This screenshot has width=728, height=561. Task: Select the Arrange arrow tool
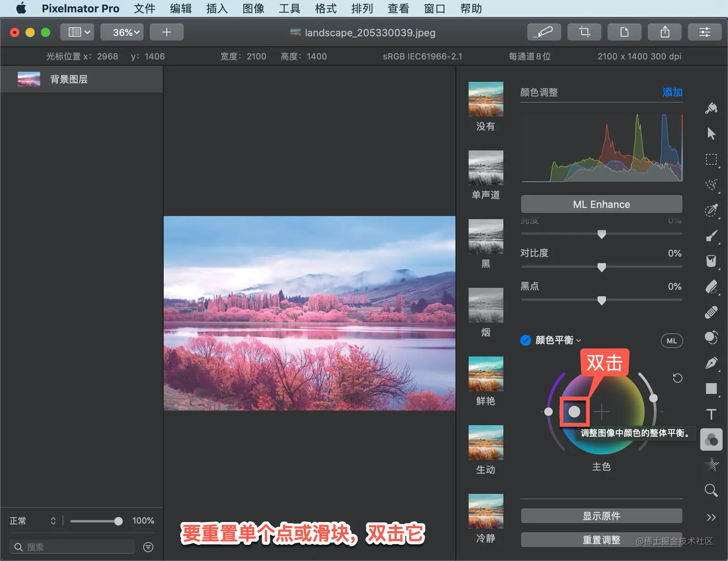[x=711, y=133]
